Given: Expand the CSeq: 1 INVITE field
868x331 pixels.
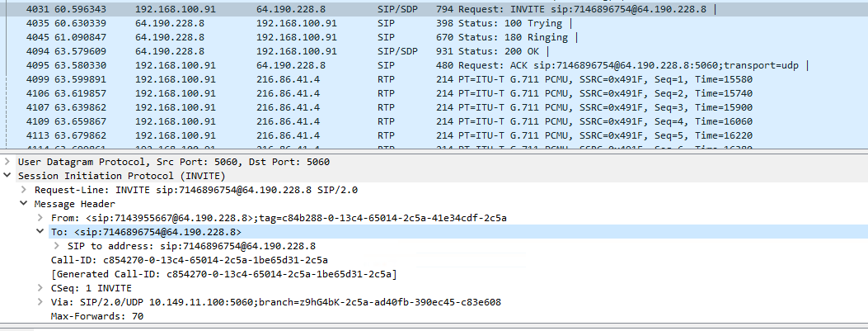Looking at the screenshot, I should pos(40,288).
